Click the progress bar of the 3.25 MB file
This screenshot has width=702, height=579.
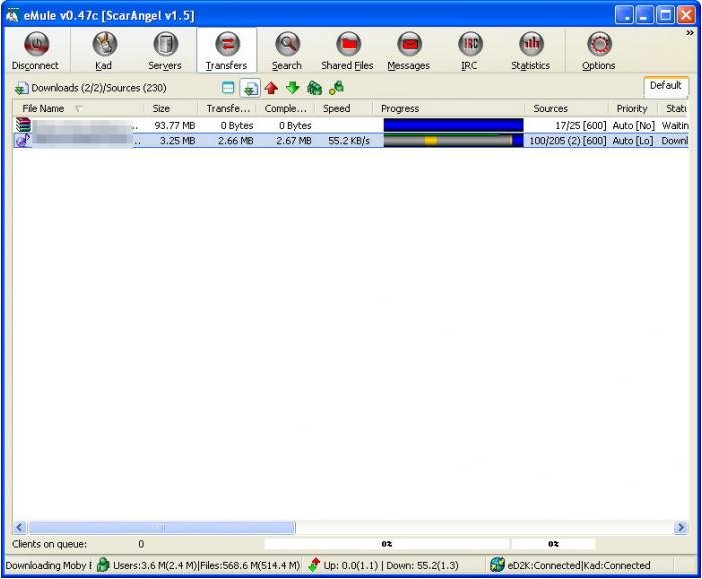coord(453,141)
